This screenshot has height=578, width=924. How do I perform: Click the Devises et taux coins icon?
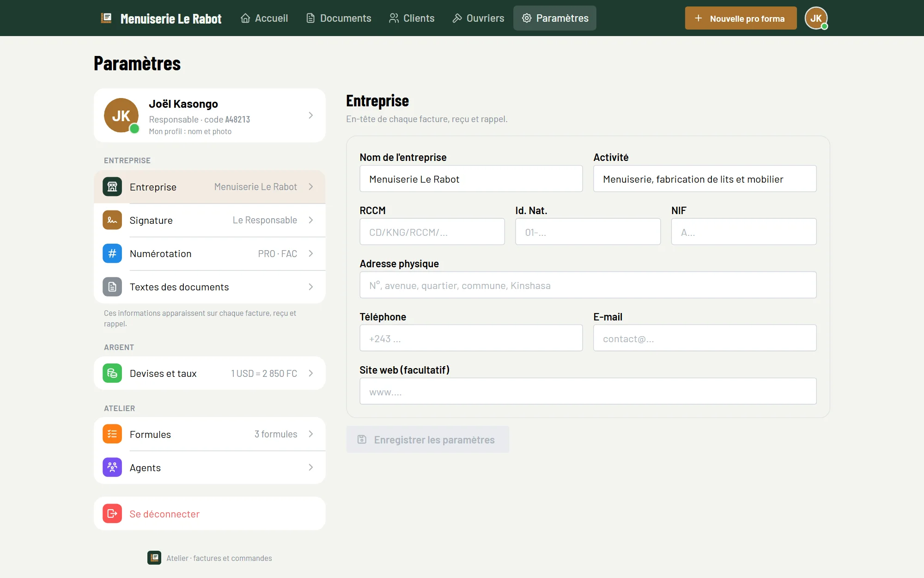[x=112, y=373]
